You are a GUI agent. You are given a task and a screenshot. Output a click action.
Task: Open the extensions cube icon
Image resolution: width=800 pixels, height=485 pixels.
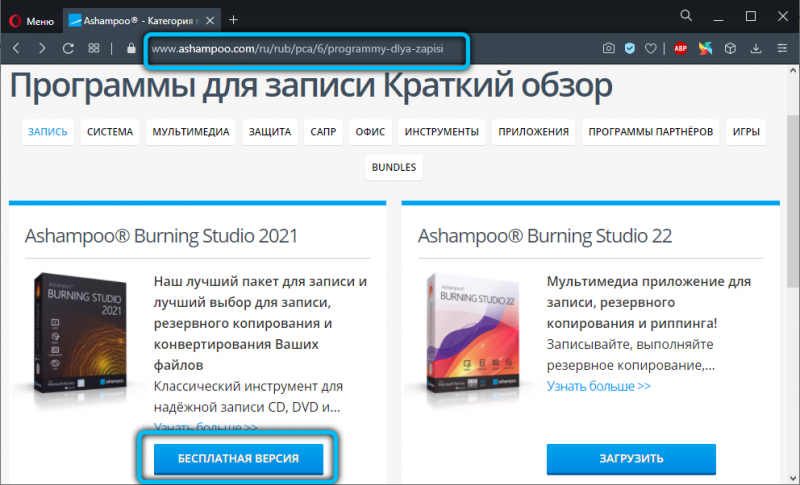coord(731,48)
